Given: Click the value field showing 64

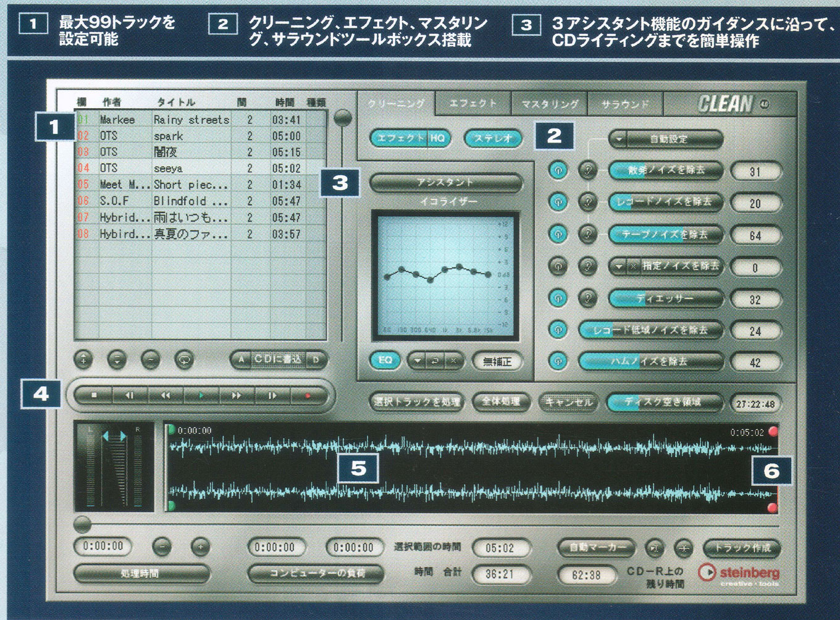Looking at the screenshot, I should (x=755, y=235).
